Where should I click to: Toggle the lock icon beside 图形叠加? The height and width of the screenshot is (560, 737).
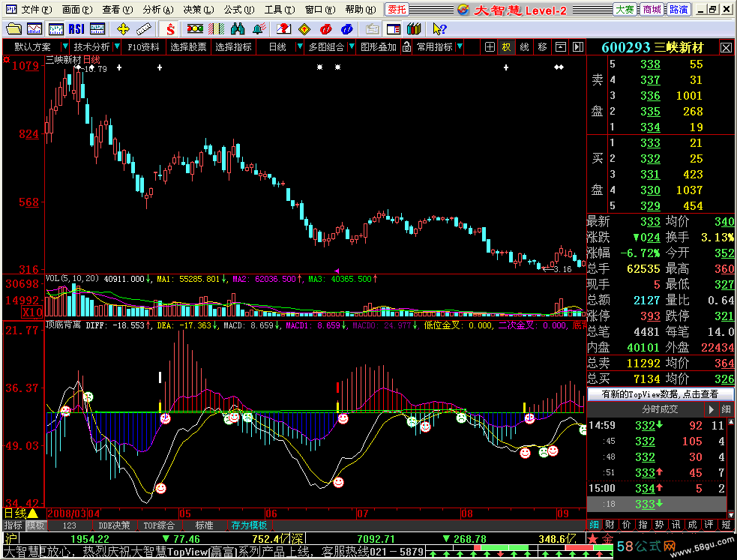[406, 47]
